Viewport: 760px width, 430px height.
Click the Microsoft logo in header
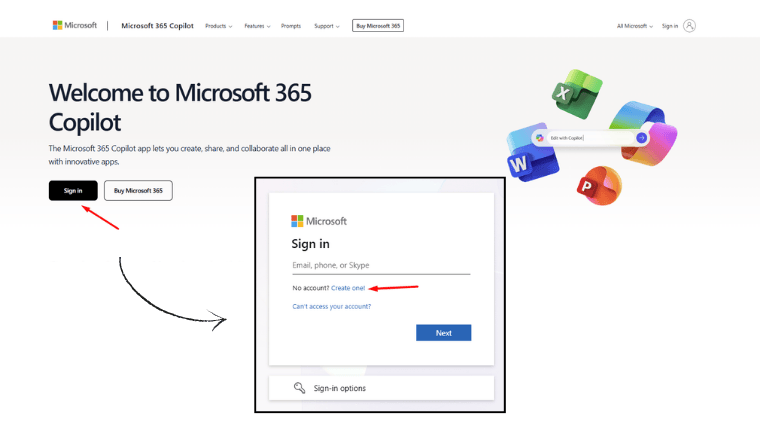pyautogui.click(x=75, y=25)
